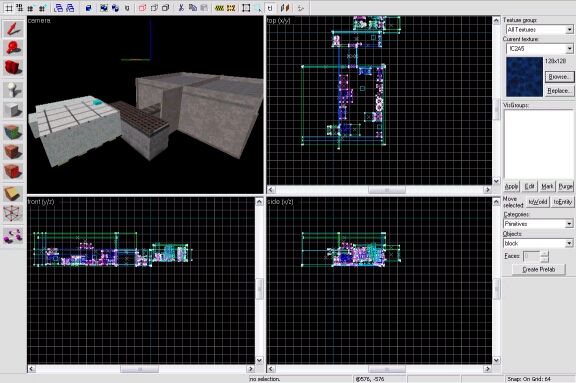Click the Browse texture button

[x=559, y=77]
